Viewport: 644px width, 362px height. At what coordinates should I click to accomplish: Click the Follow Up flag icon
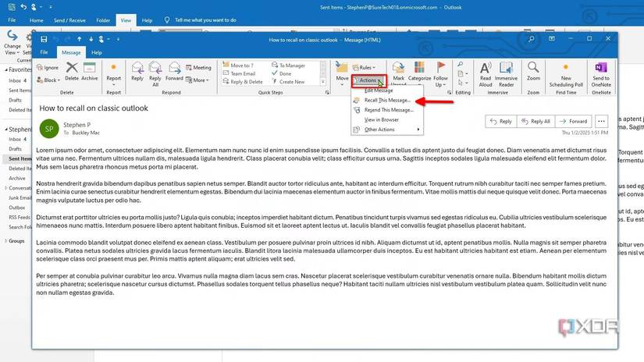[441, 74]
